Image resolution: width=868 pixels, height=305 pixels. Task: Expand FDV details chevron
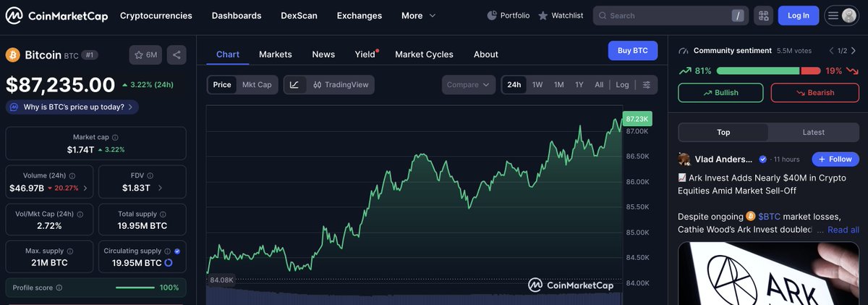point(160,188)
